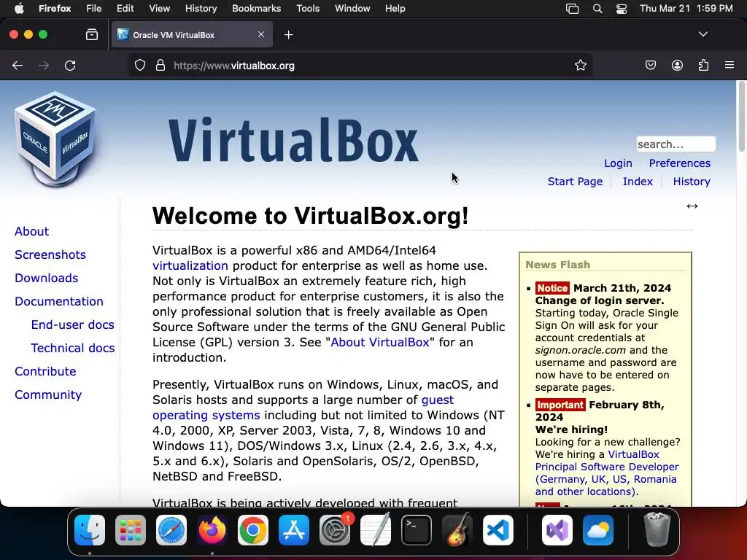Open the Bookmarks menu
747x560 pixels.
click(x=256, y=9)
